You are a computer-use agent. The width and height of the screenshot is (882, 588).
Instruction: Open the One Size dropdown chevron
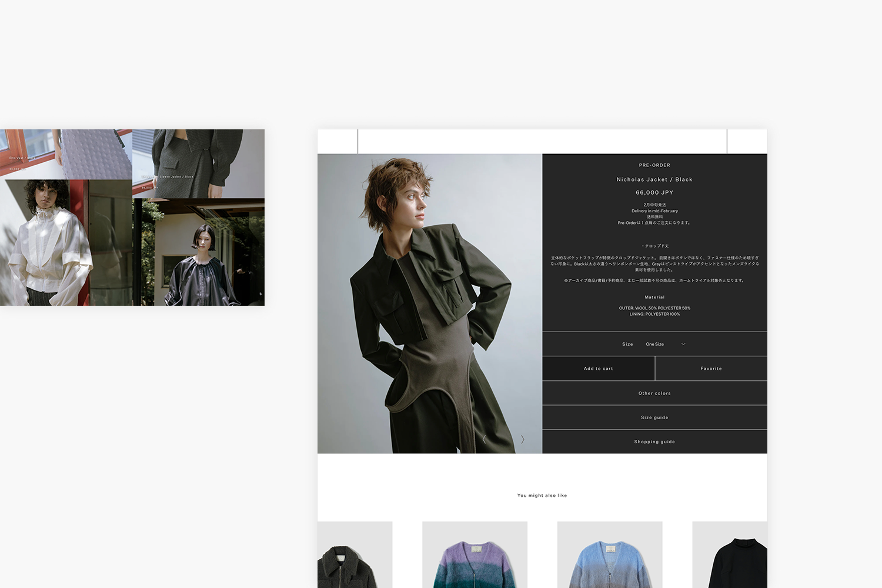coord(683,344)
